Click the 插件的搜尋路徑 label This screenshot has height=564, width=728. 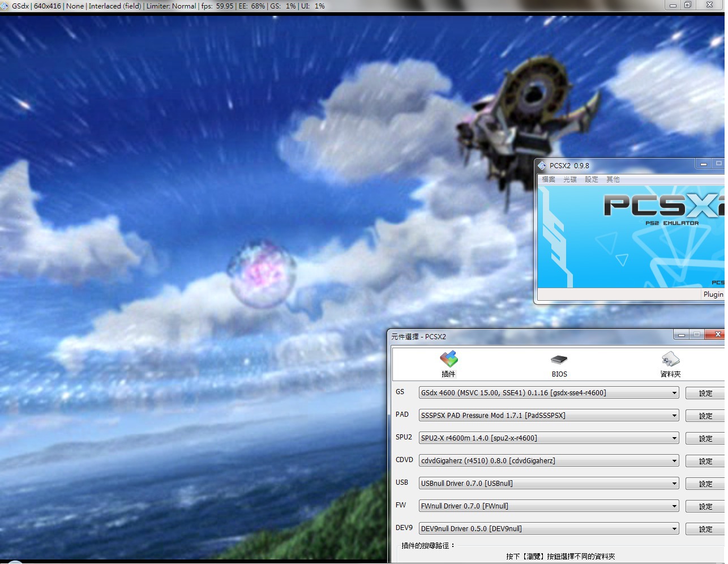pos(428,545)
